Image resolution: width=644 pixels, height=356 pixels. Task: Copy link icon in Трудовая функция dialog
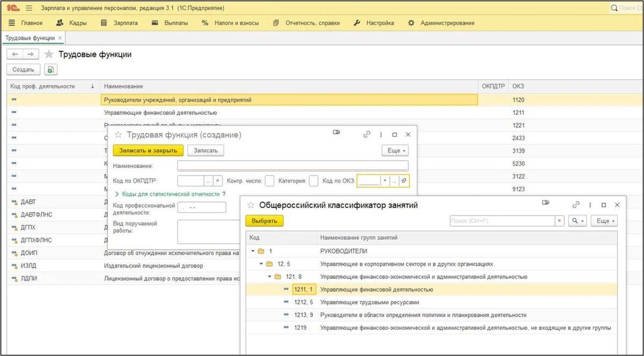click(x=367, y=135)
